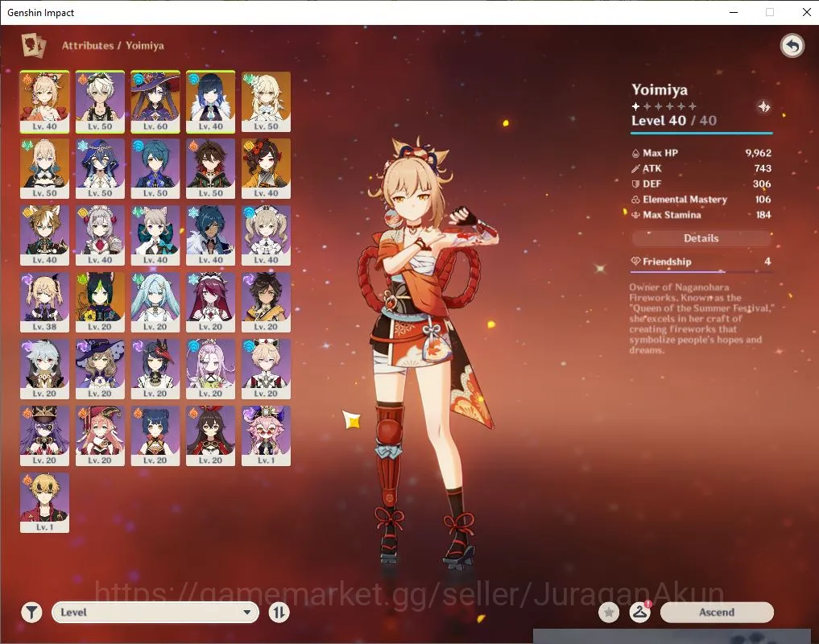Select Rosaria Lv. 20 portrait
This screenshot has width=819, height=644.
click(x=210, y=303)
